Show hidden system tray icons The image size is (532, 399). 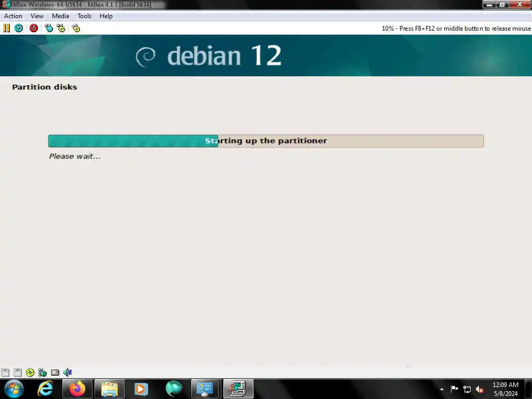[x=442, y=389]
